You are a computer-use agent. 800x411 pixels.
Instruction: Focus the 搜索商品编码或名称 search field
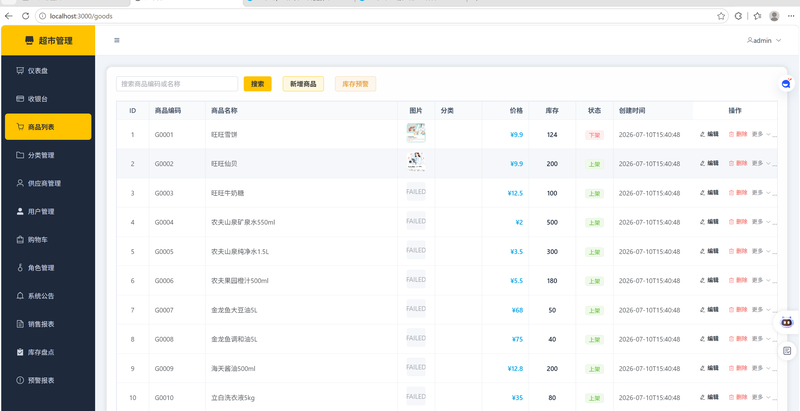(x=177, y=84)
